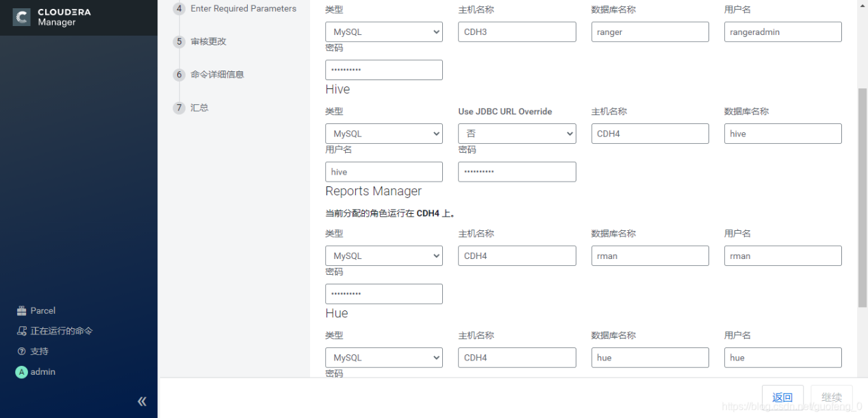
Task: Click the 继续 button
Action: coord(831,397)
